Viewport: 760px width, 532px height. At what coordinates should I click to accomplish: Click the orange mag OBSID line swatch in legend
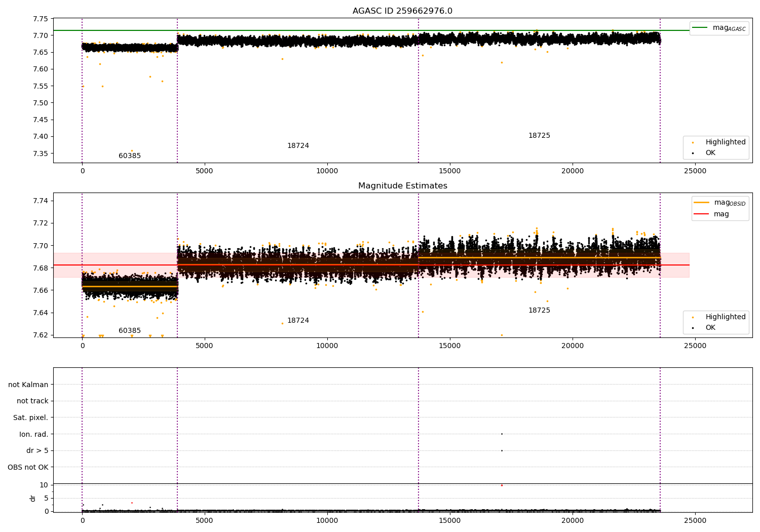[701, 203]
